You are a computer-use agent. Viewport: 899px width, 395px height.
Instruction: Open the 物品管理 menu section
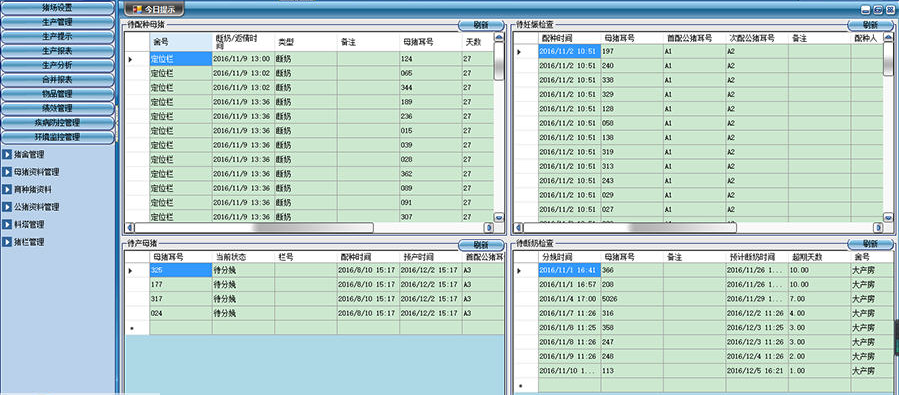[x=57, y=94]
